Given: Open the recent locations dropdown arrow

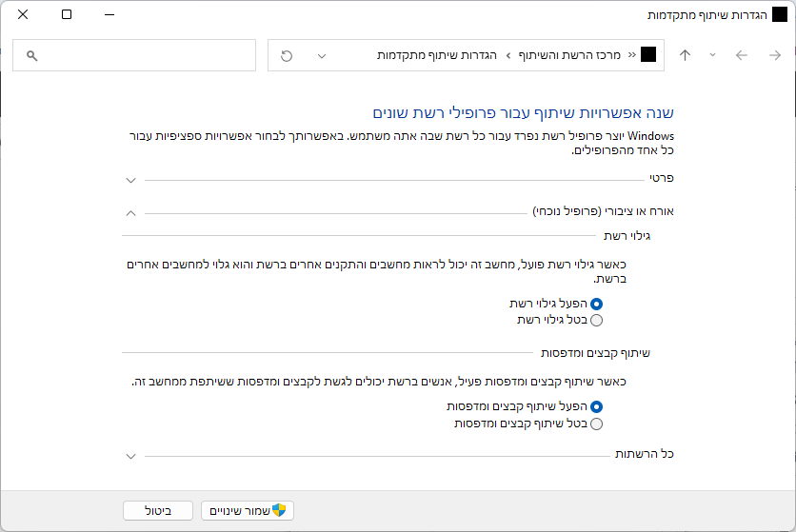Looking at the screenshot, I should pyautogui.click(x=712, y=56).
